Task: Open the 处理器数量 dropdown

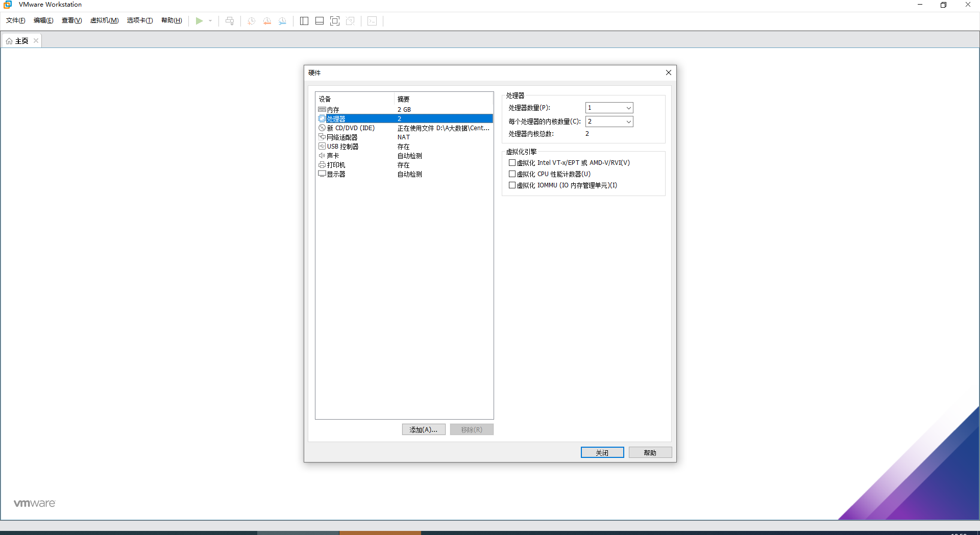Action: 609,108
